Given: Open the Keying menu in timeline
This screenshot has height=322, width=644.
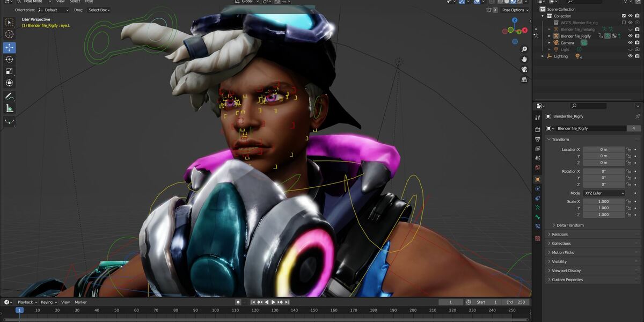Looking at the screenshot, I should pyautogui.click(x=48, y=302).
